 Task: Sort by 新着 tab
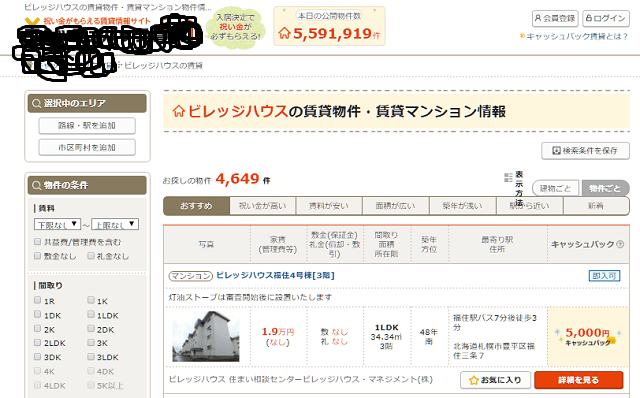(596, 206)
